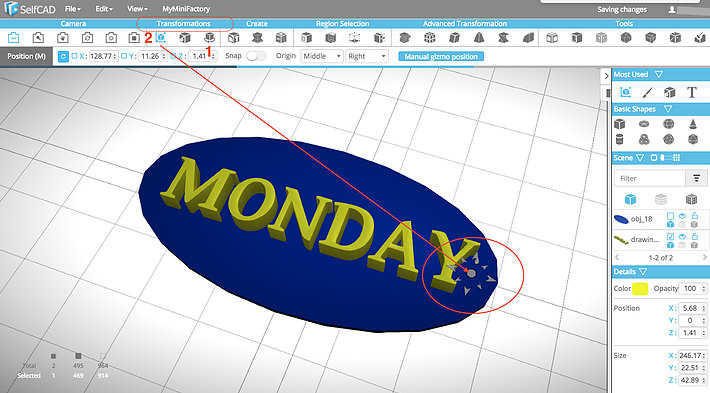Open the MyMiniFactory menu
Image resolution: width=710 pixels, height=393 pixels.
point(186,9)
